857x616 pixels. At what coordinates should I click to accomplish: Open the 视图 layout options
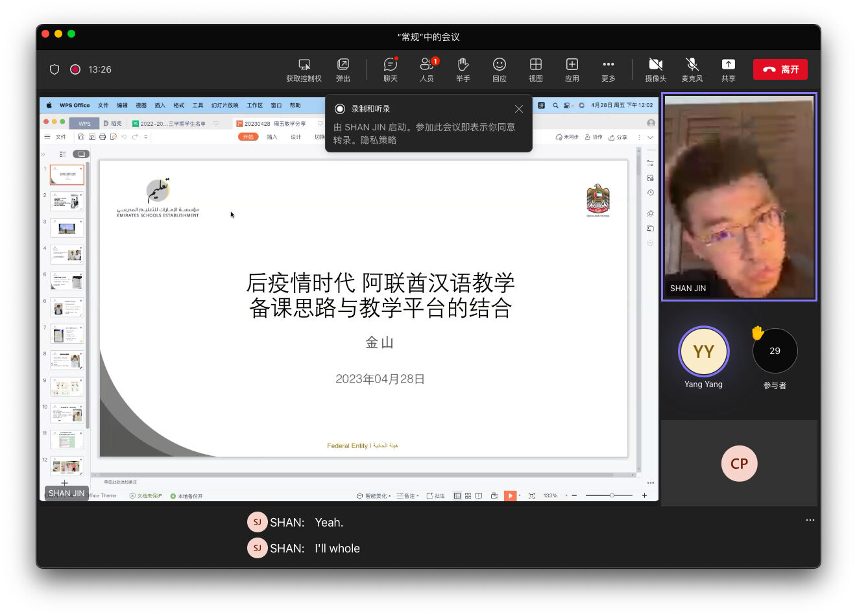point(535,70)
